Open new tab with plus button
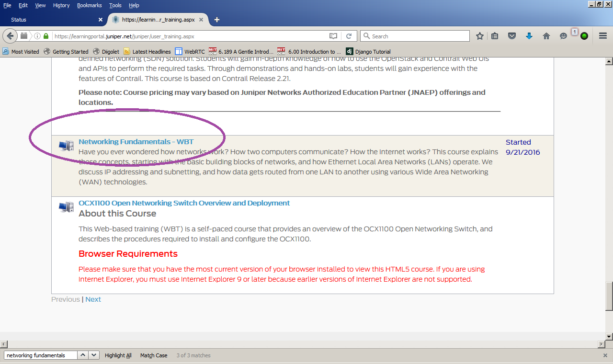613x364 pixels. (x=217, y=20)
